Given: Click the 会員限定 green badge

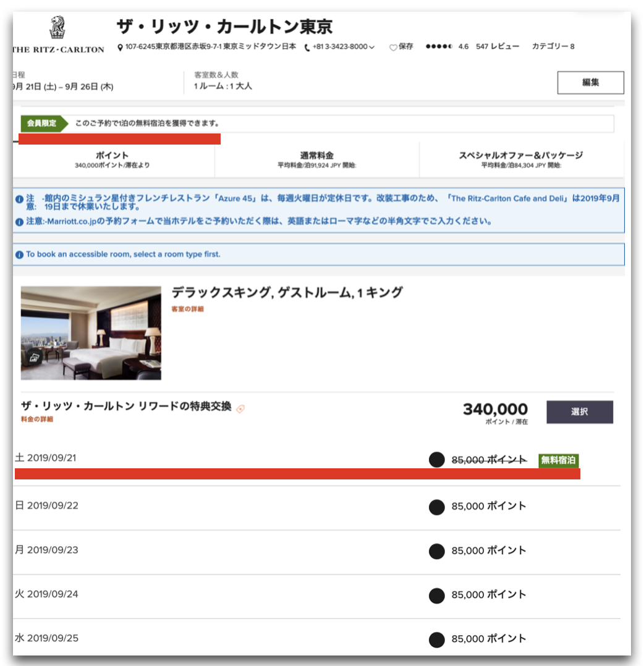Looking at the screenshot, I should click(x=44, y=123).
